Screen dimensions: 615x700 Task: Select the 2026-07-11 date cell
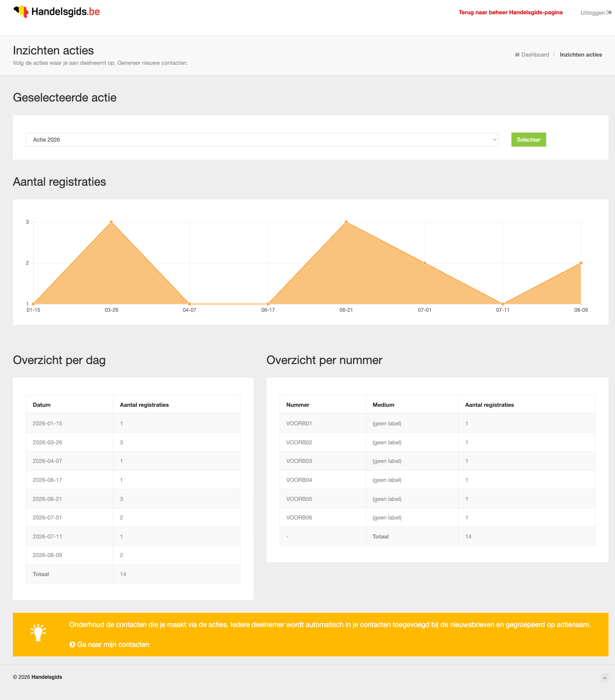click(x=69, y=536)
